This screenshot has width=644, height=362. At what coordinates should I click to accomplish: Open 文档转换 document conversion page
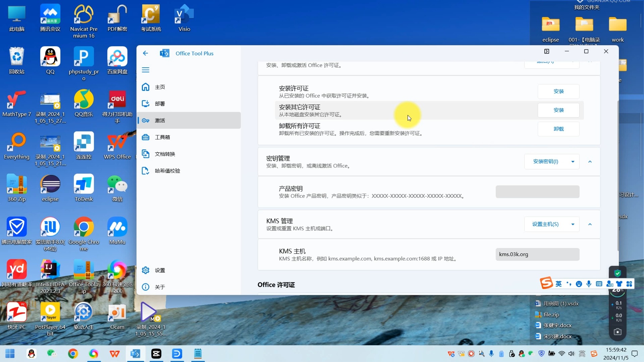(189, 154)
